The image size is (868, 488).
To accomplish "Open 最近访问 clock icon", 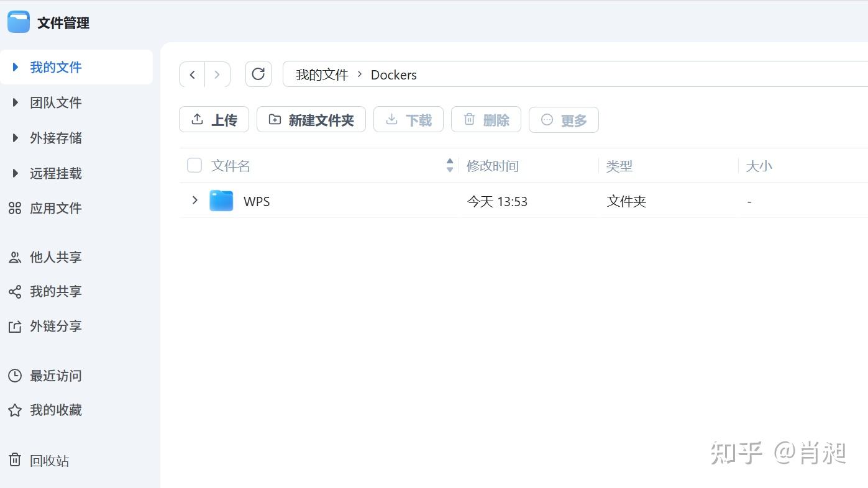I will pyautogui.click(x=15, y=376).
